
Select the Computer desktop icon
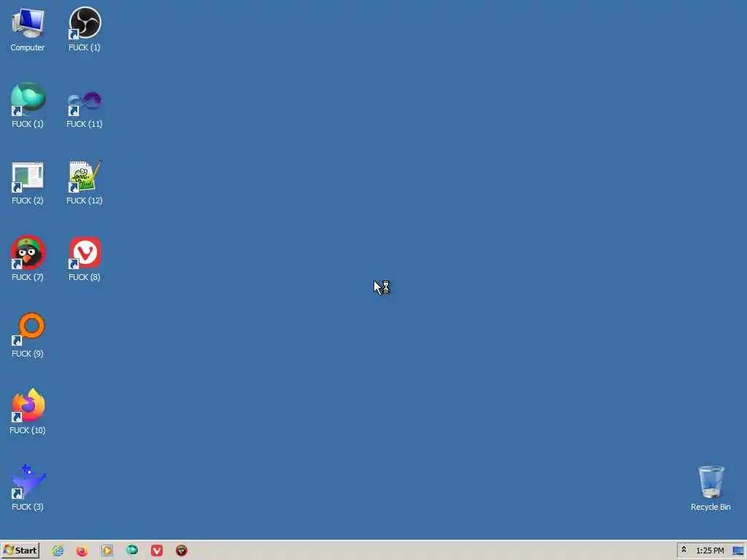click(28, 29)
